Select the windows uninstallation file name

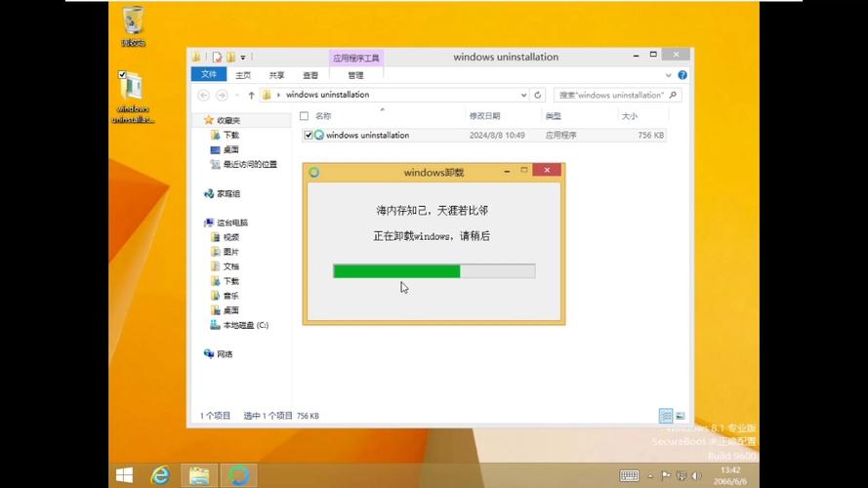pyautogui.click(x=367, y=135)
